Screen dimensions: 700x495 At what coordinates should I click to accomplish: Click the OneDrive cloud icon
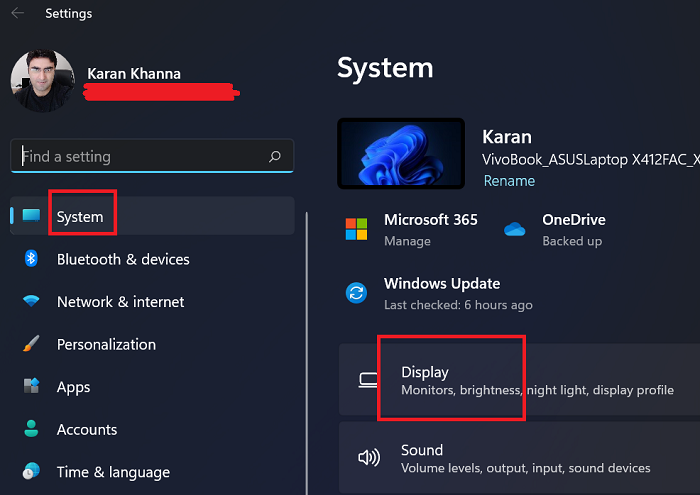pyautogui.click(x=515, y=229)
